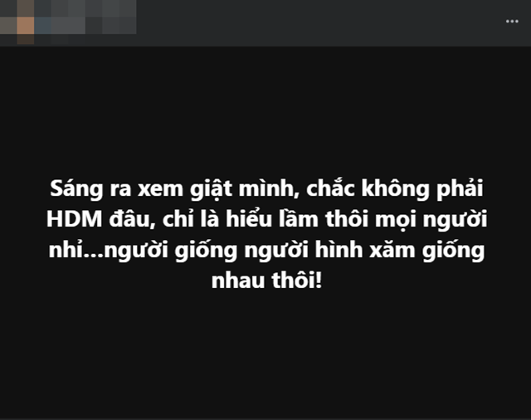Click the words 'hình xăm' in the post
The width and height of the screenshot is (531, 420).
coord(365,250)
